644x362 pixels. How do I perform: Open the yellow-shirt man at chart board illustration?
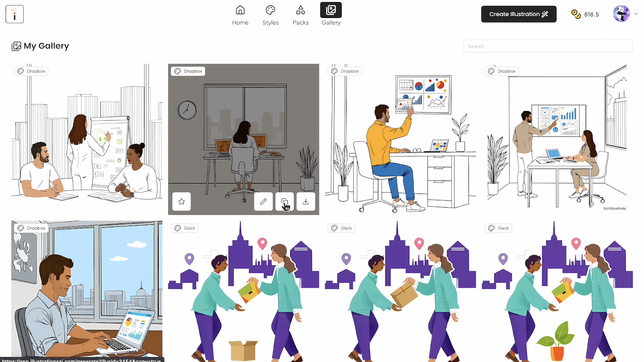[x=400, y=139]
